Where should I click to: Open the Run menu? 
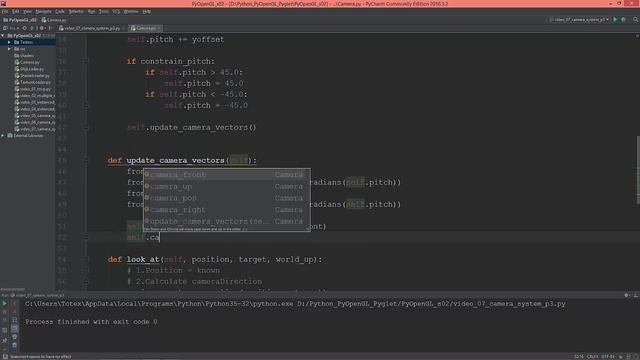coord(91,11)
